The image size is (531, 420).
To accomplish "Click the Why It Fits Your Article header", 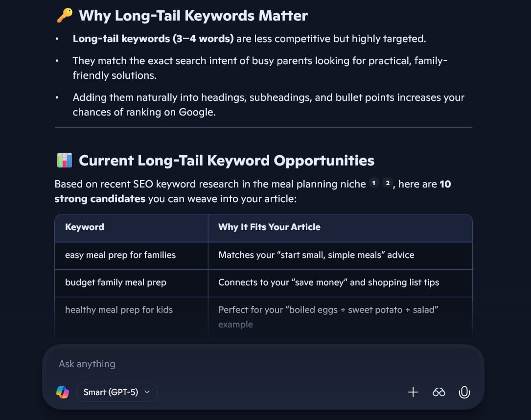I will 268,227.
